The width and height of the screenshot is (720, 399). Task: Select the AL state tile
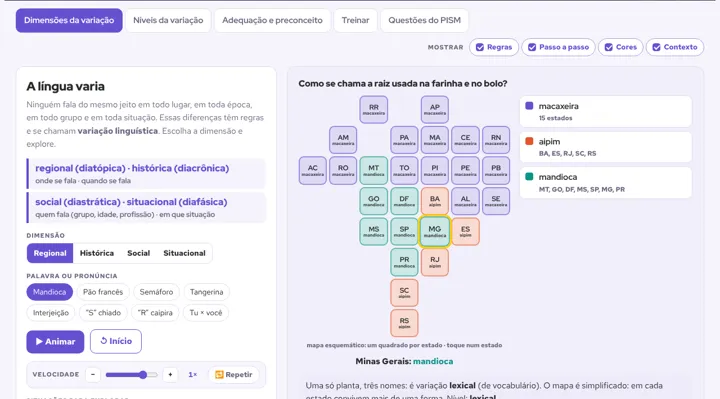pyautogui.click(x=465, y=201)
